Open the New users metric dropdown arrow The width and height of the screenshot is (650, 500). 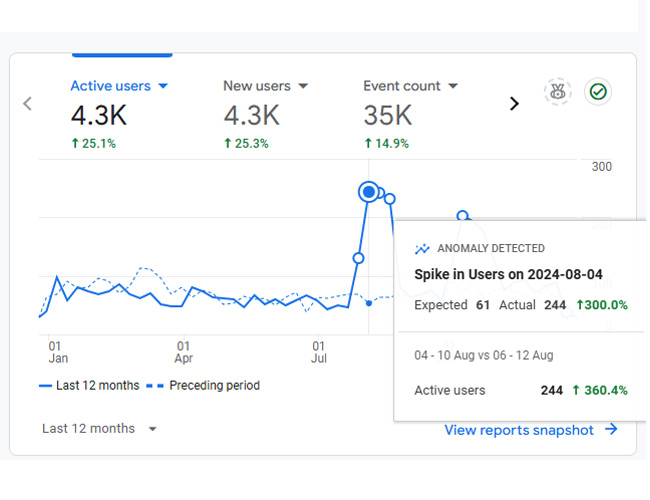click(x=303, y=86)
